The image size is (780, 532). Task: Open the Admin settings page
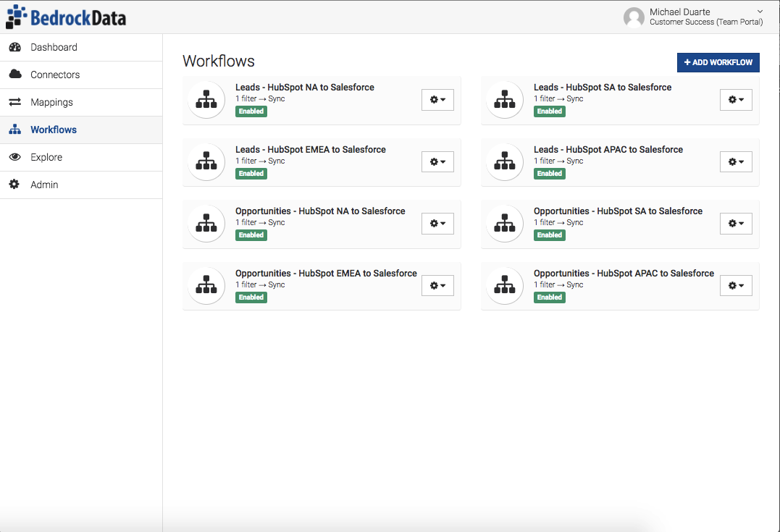coord(81,185)
